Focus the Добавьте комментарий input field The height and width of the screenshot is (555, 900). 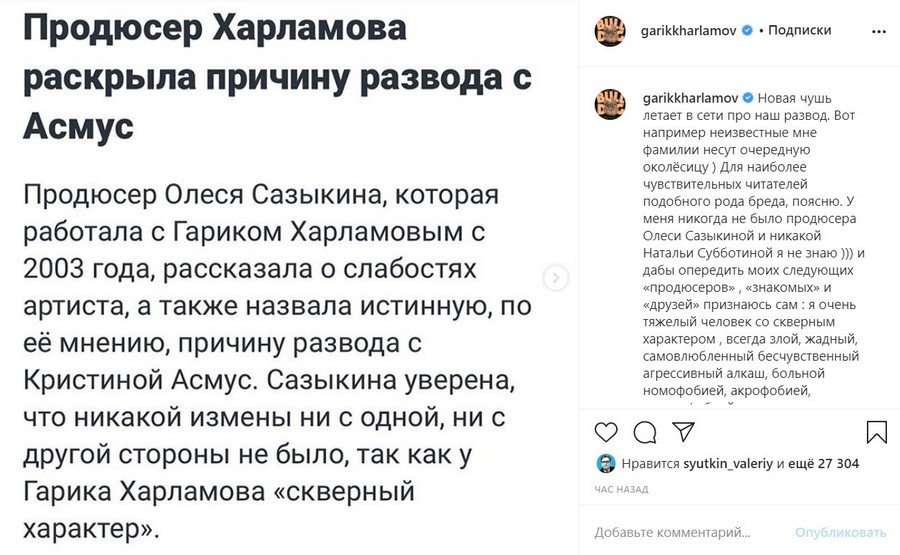[x=690, y=532]
